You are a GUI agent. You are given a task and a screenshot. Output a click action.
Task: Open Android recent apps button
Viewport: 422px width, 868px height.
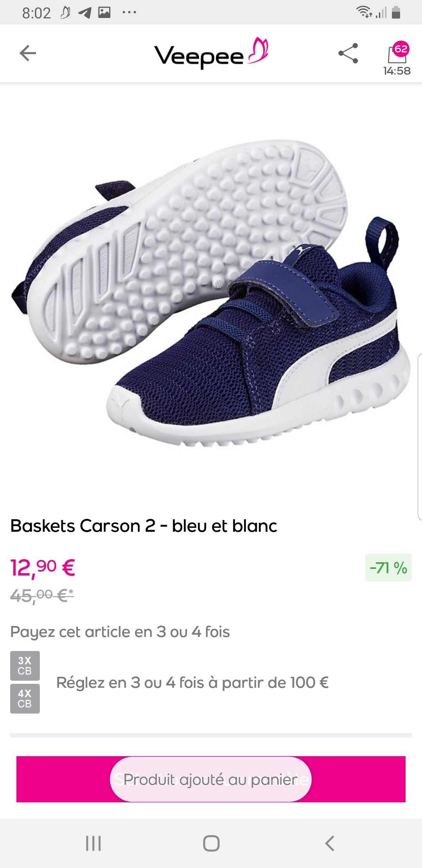tap(93, 843)
